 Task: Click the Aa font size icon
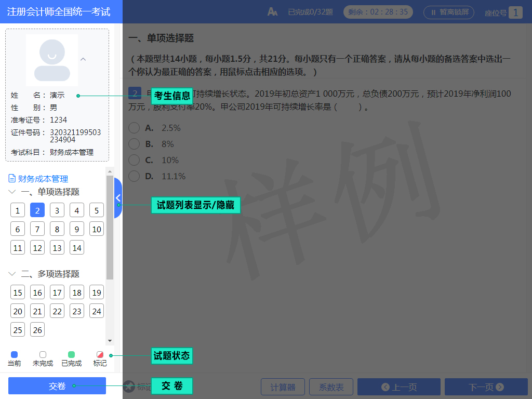[273, 10]
